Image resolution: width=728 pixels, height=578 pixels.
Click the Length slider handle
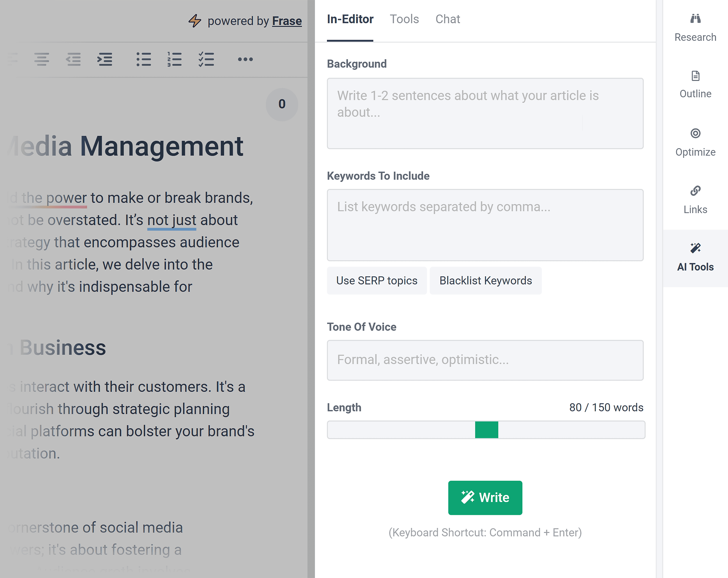[x=486, y=430]
